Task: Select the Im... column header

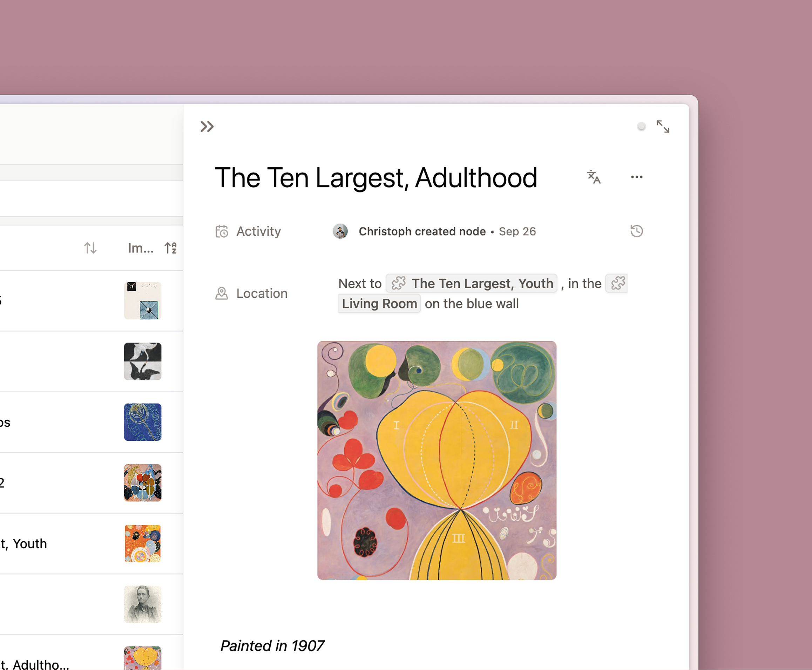Action: click(141, 248)
